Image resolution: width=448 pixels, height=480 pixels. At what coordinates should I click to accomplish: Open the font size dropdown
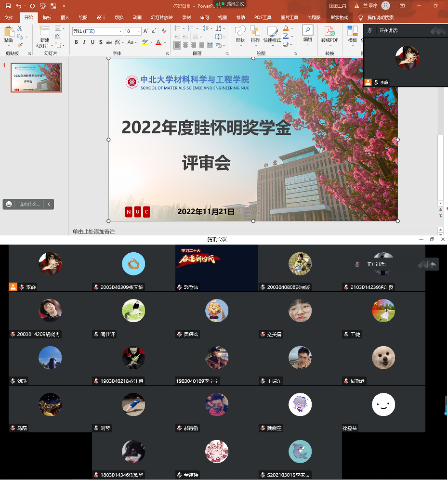139,31
